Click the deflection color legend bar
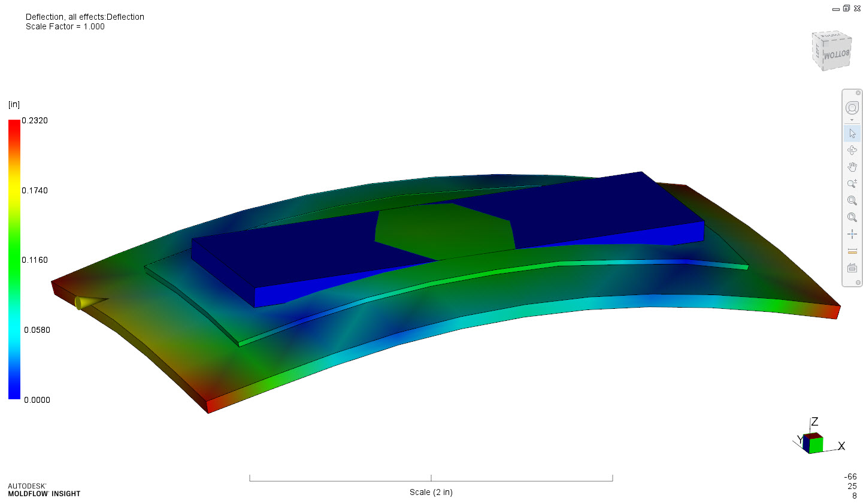863x504 pixels. coord(14,259)
